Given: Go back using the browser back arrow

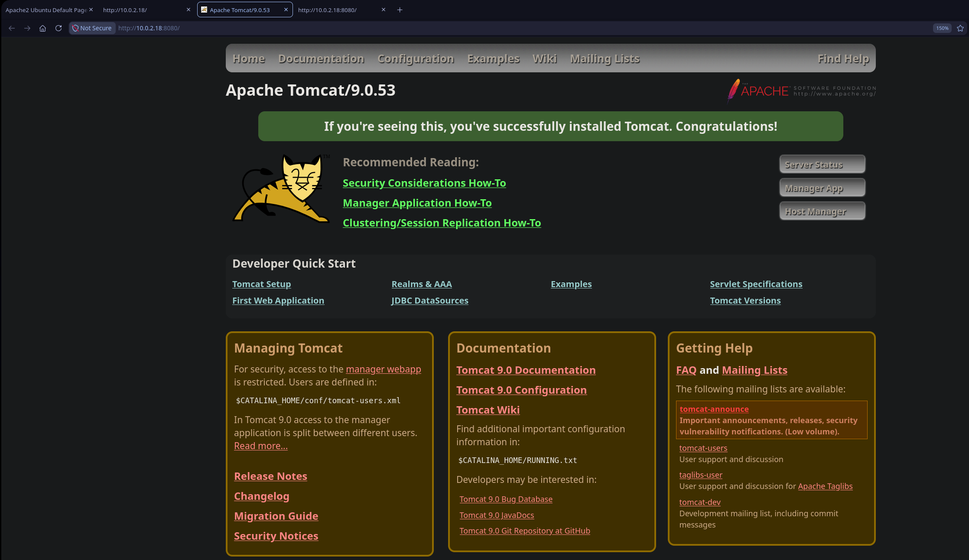Looking at the screenshot, I should (x=12, y=28).
